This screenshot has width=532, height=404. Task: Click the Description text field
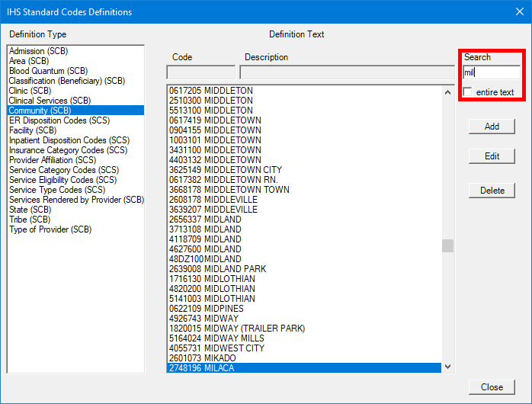[347, 72]
